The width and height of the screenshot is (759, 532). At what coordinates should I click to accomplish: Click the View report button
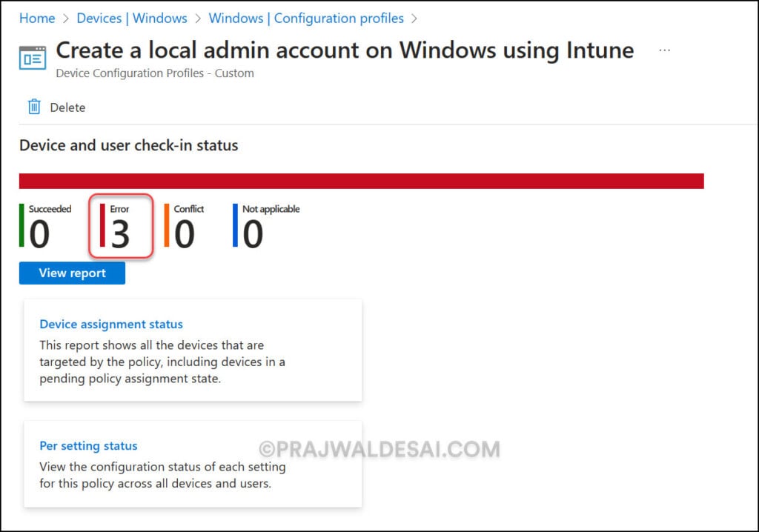tap(72, 273)
